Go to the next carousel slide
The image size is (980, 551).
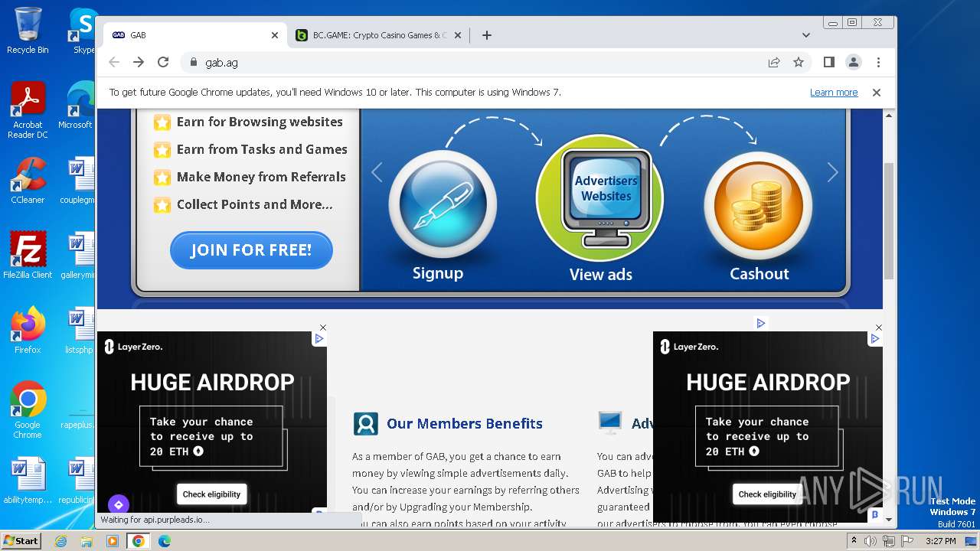[833, 172]
